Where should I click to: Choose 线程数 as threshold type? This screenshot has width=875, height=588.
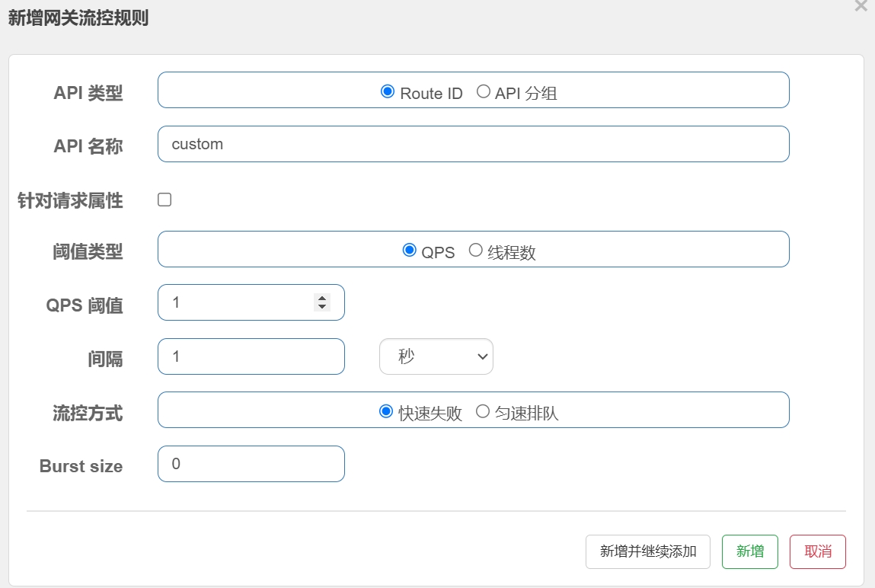click(475, 251)
